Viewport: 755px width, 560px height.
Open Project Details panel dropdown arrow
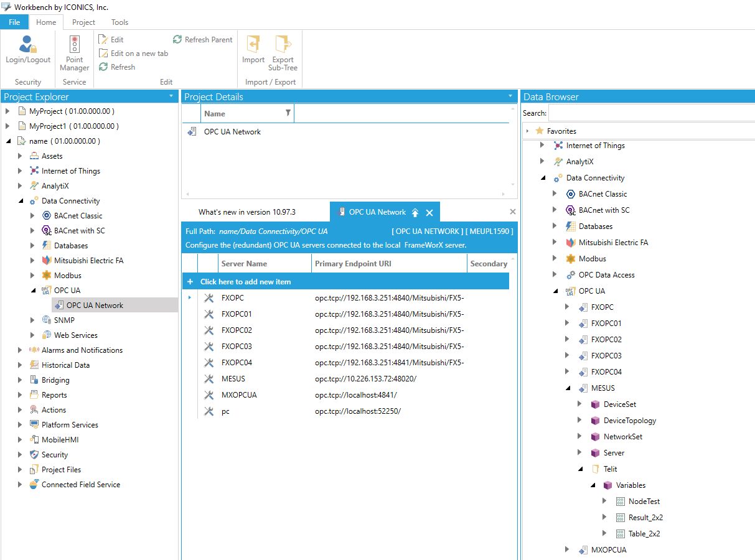[x=510, y=96]
